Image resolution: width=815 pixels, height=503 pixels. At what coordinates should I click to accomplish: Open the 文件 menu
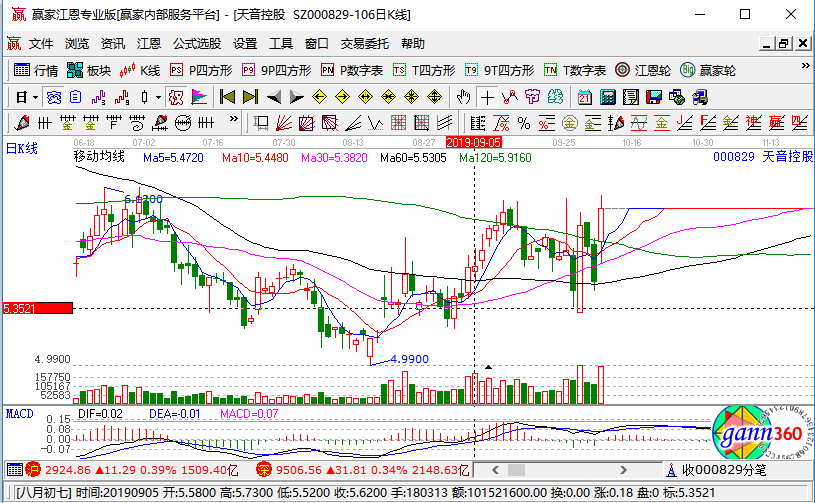click(x=41, y=44)
